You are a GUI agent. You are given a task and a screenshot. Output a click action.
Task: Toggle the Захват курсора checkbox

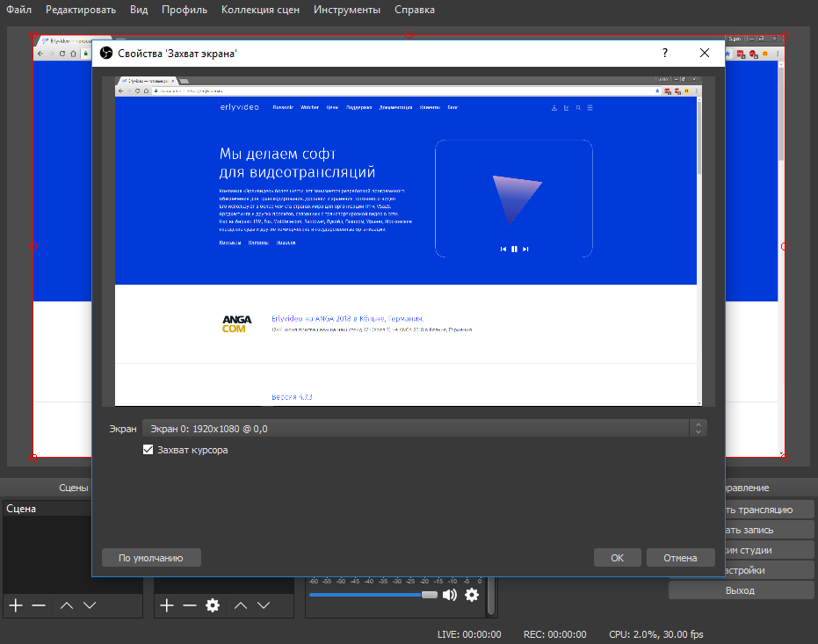click(x=148, y=450)
